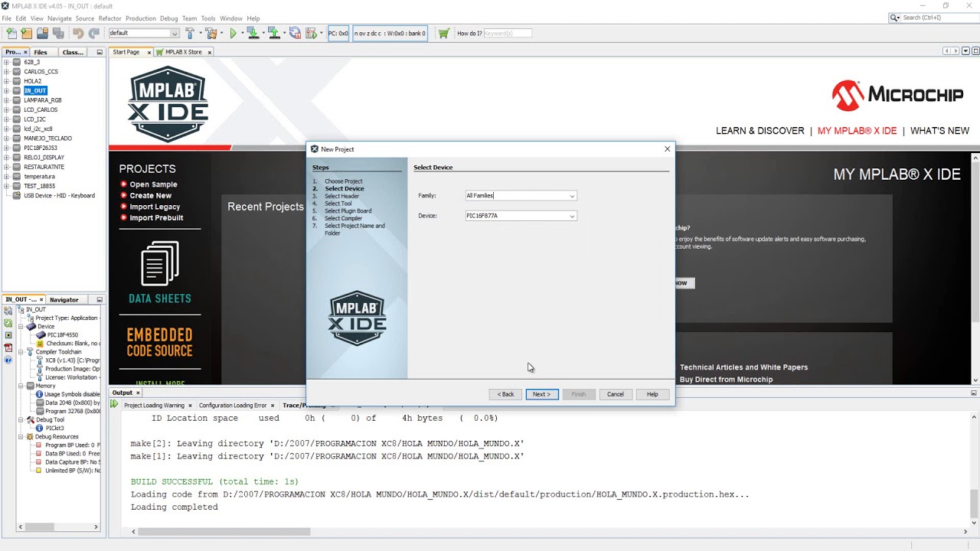Screen dimensions: 980x551
Task: Select PIC18F4550 device in dashboard
Action: (62, 335)
